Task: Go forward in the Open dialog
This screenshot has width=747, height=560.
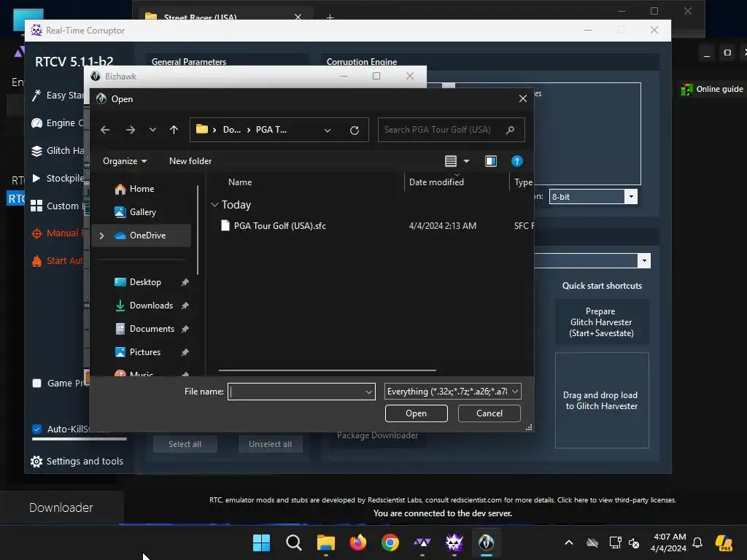Action: (x=130, y=130)
